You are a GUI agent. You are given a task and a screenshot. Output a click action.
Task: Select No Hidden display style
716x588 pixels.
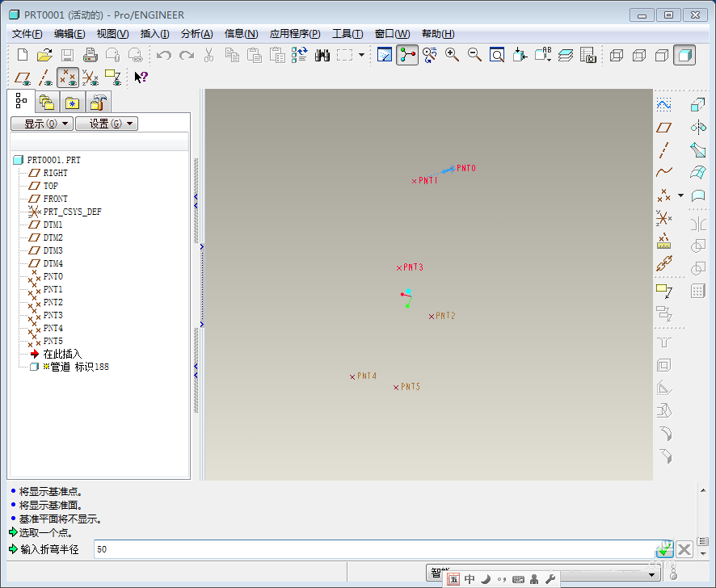pos(662,55)
